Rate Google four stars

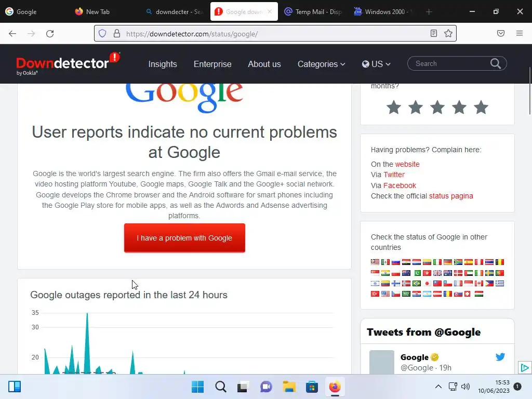tap(459, 107)
